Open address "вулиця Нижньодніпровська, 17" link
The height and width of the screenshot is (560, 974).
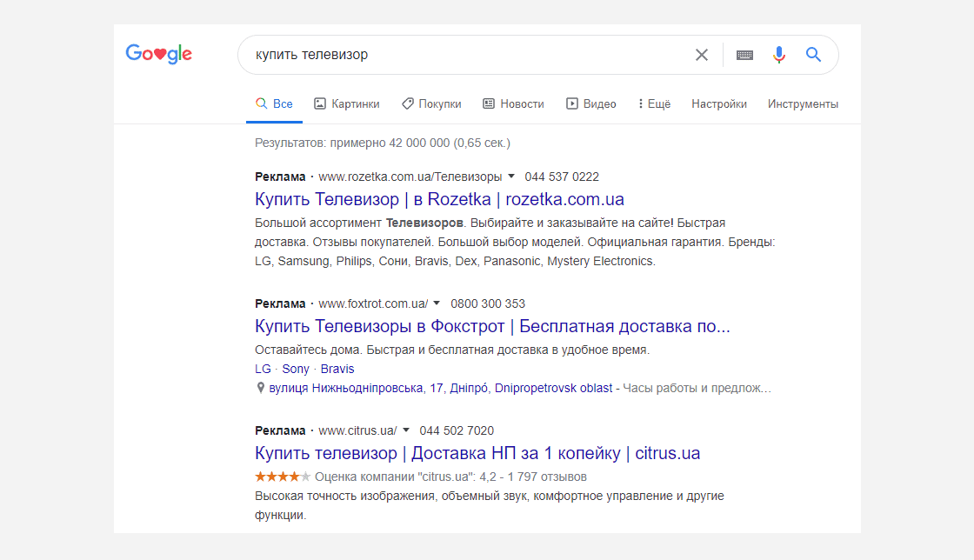(440, 388)
